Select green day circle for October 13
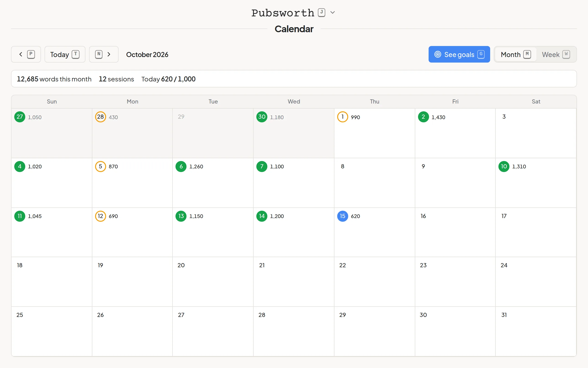The height and width of the screenshot is (368, 588). (x=181, y=216)
